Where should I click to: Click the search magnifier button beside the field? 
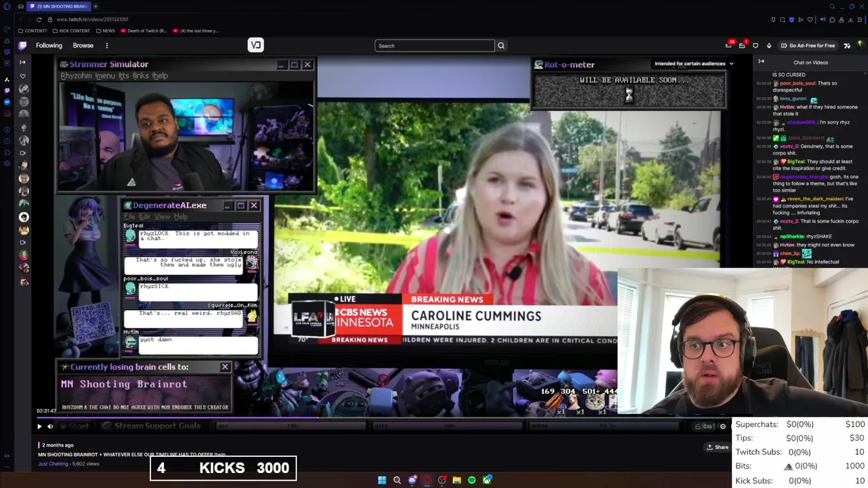point(501,45)
